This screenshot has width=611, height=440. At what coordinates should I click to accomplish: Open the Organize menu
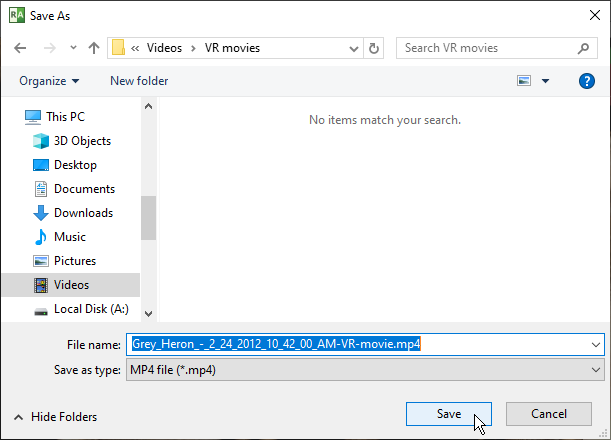(48, 81)
